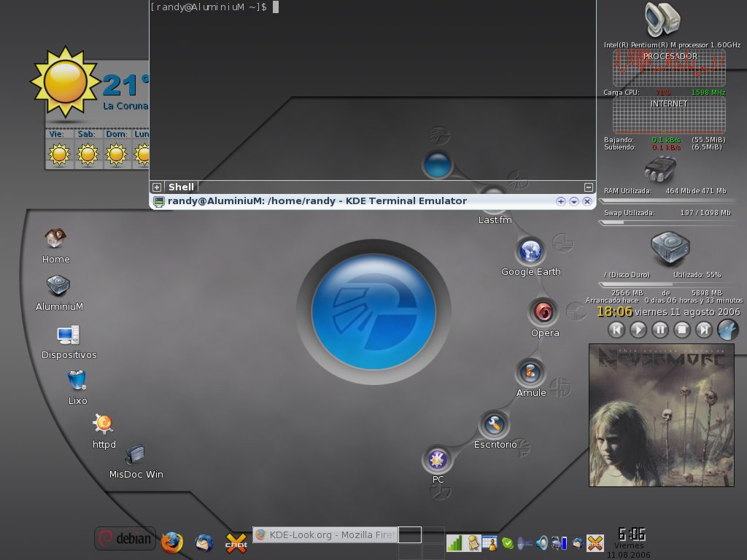Switch to KDE-Look.org Mozilla Firefox taskbar entry
Screen dimensions: 747x560
325,534
